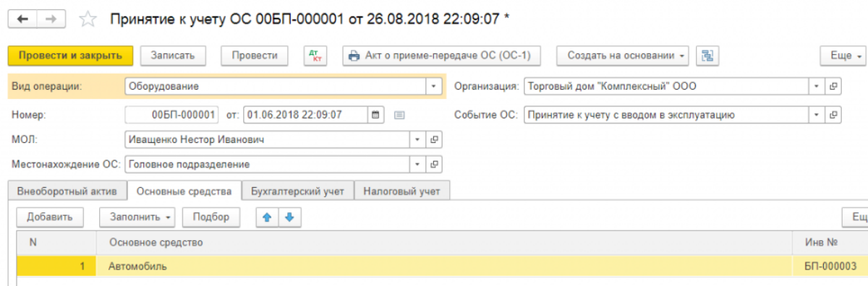
Task: Focus the document date field
Action: coord(306,114)
